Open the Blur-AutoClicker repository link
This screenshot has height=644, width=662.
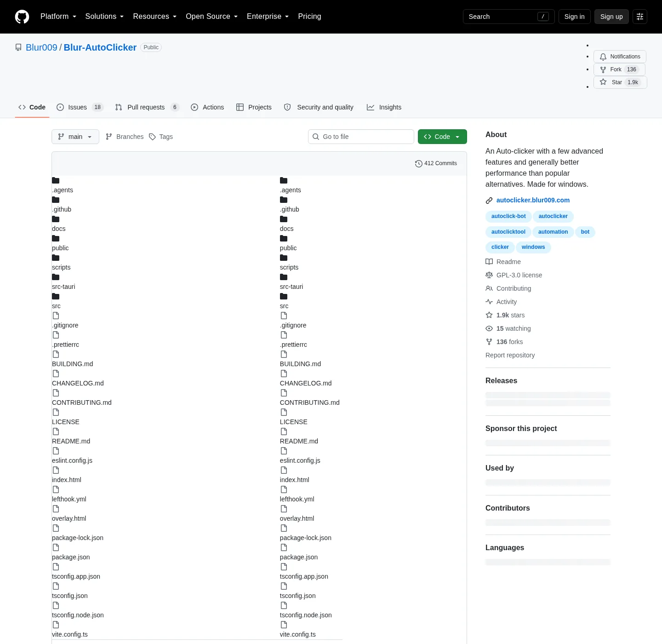[100, 47]
